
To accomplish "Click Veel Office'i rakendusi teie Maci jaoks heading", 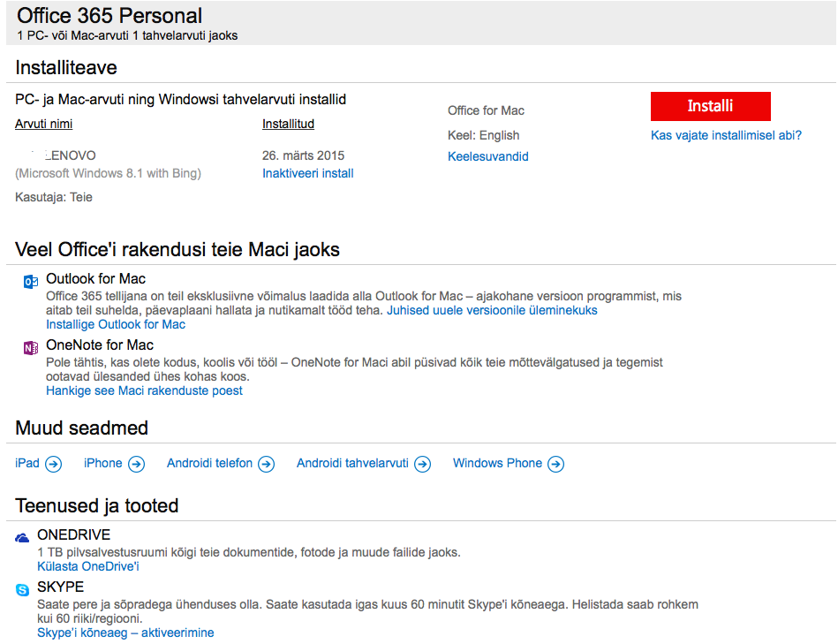I will [177, 250].
